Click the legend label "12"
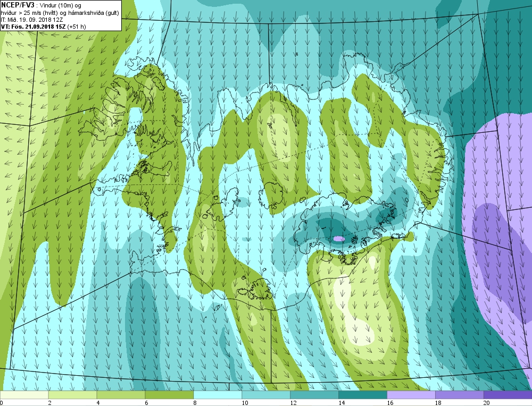This screenshot has height=406, width=532. pyautogui.click(x=293, y=403)
